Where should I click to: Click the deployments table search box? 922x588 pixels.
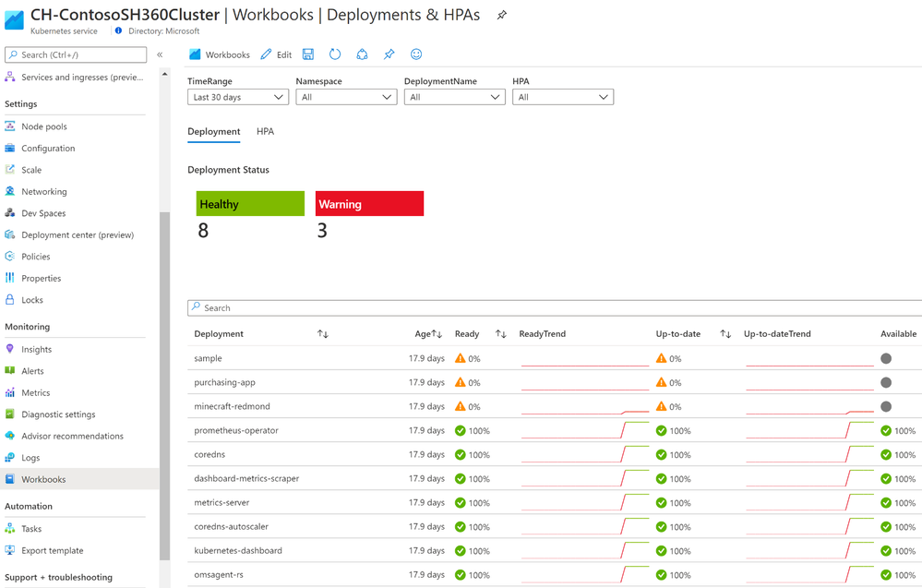pos(555,308)
